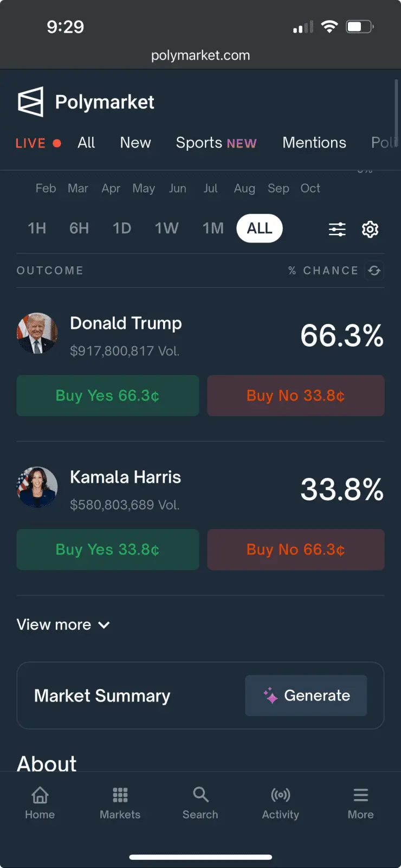Click the Polymarket logo icon
The width and height of the screenshot is (401, 868).
(30, 101)
